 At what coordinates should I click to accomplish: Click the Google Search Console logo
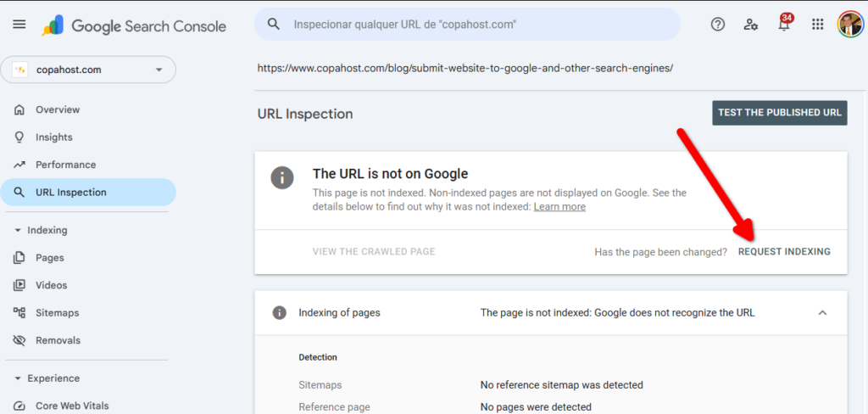pyautogui.click(x=134, y=25)
